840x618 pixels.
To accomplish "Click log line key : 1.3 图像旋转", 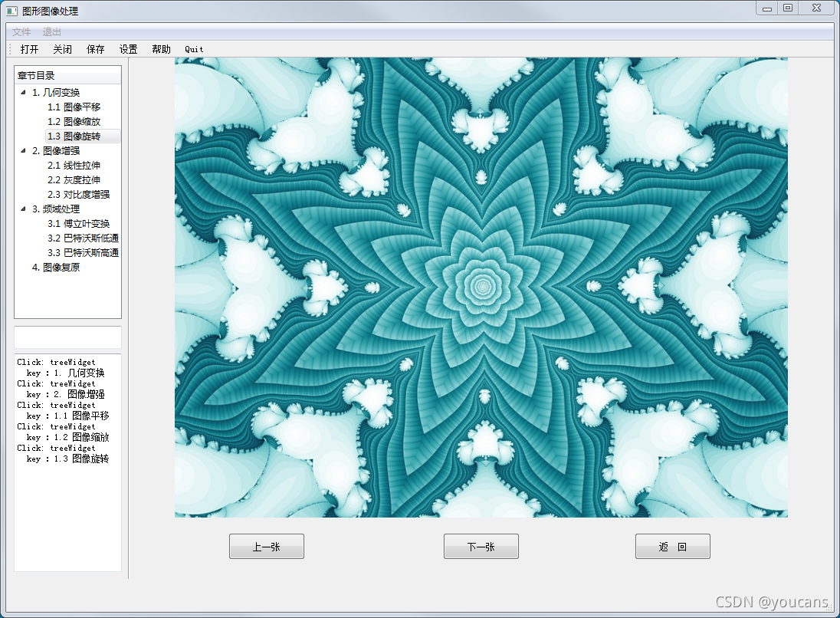I will coord(67,459).
